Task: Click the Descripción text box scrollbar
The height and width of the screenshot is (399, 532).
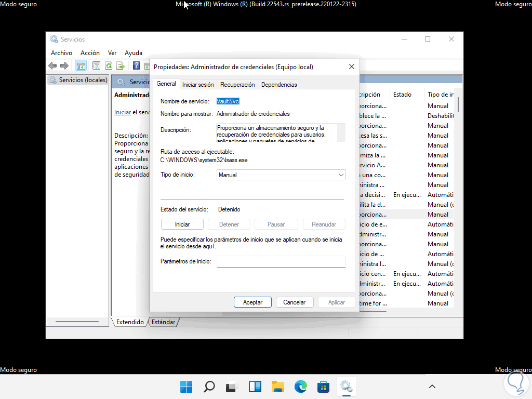Action: pyautogui.click(x=341, y=132)
